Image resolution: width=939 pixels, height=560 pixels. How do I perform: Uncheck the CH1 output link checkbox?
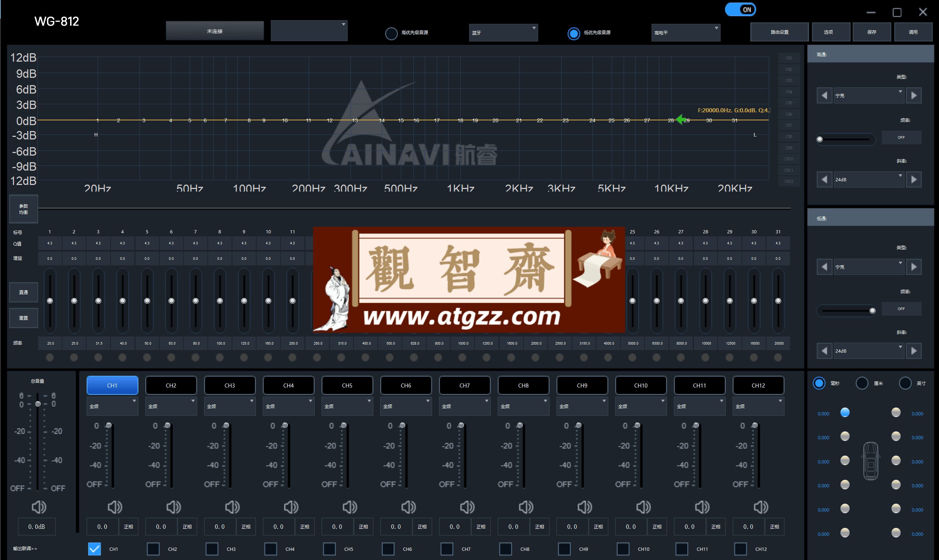pyautogui.click(x=94, y=549)
